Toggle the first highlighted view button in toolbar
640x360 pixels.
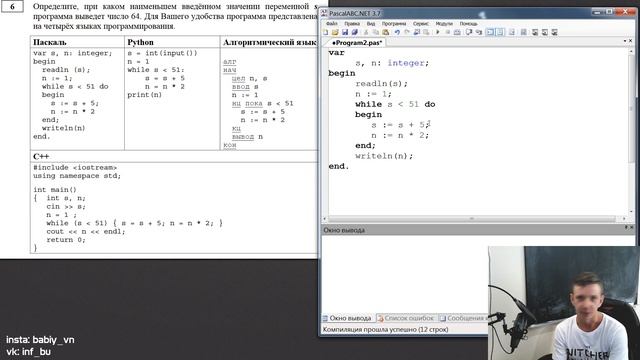coord(490,32)
